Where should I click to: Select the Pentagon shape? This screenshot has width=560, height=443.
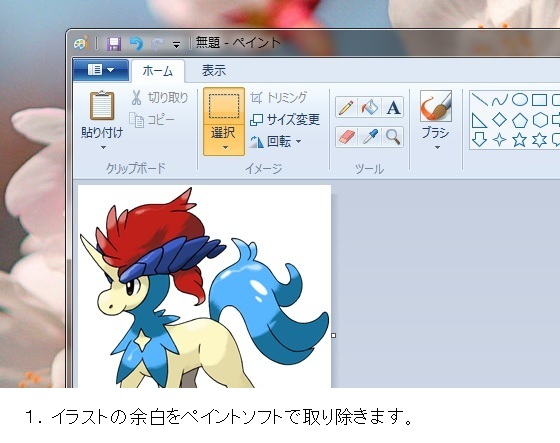click(x=520, y=120)
